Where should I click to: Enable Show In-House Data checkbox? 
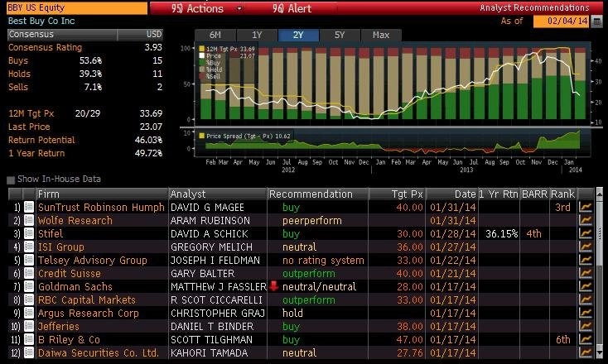pos(11,180)
